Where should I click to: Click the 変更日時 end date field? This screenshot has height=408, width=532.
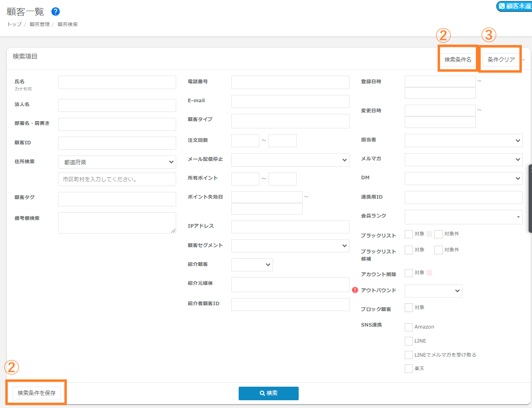pos(440,122)
